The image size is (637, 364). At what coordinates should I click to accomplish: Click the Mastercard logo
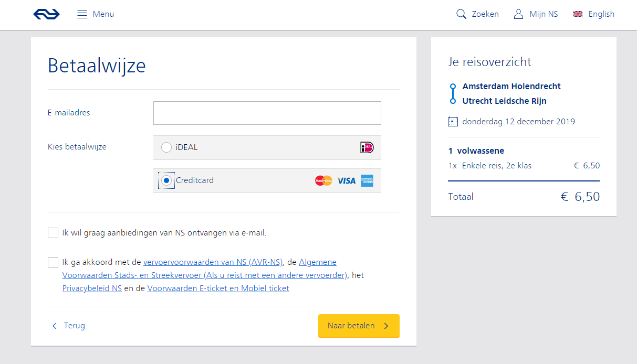(323, 180)
